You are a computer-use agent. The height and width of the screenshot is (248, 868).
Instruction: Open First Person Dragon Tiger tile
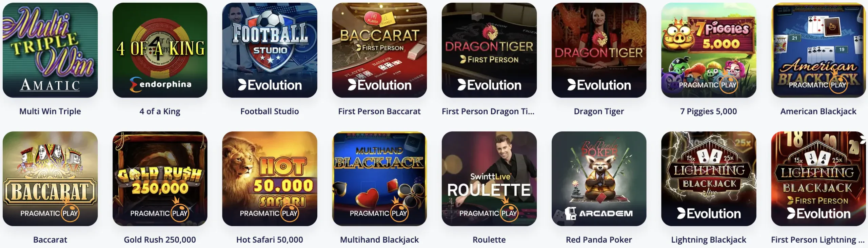tap(489, 50)
